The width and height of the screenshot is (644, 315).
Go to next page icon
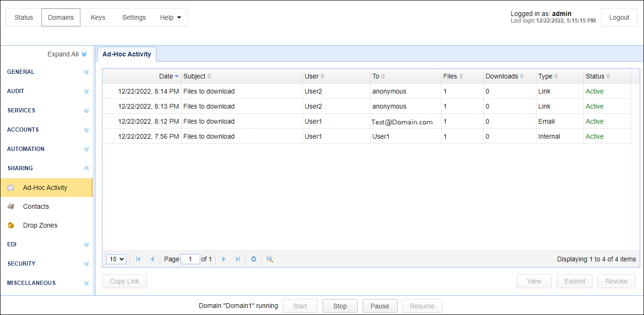point(224,259)
